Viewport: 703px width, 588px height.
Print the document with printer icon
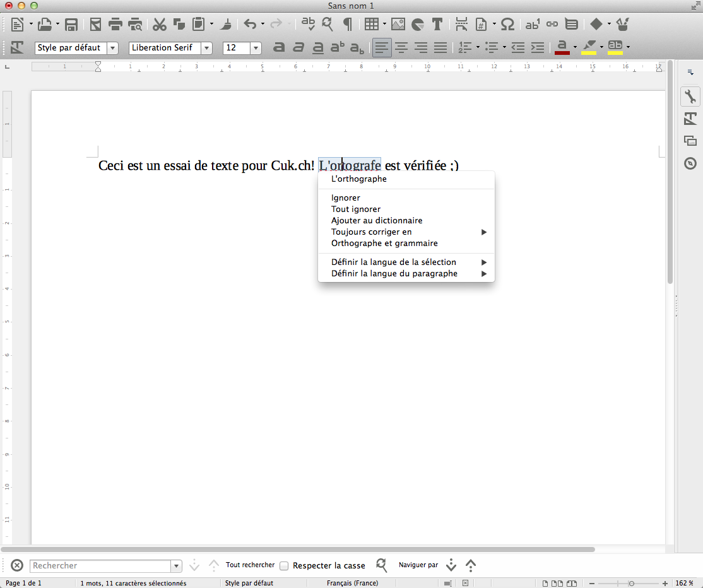(x=115, y=24)
